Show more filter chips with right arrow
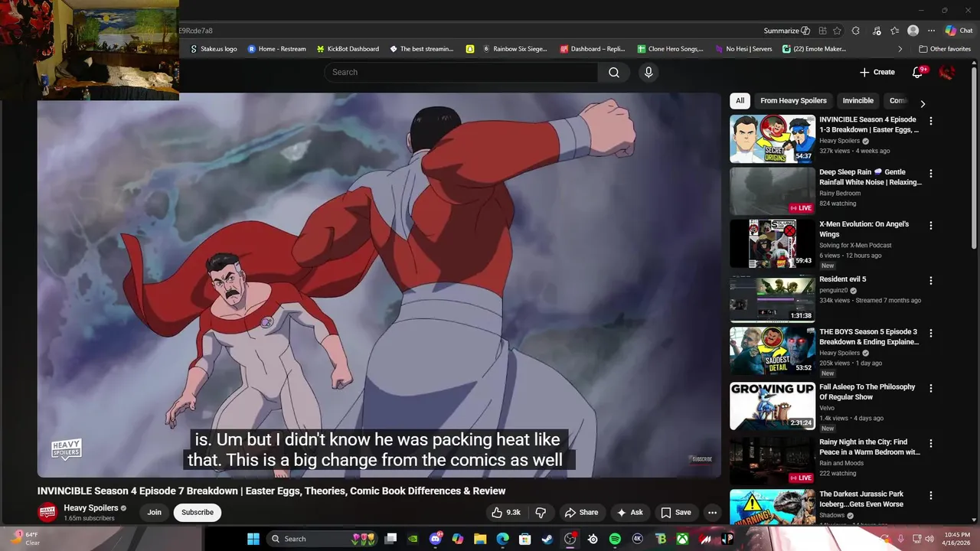980x551 pixels. point(923,104)
